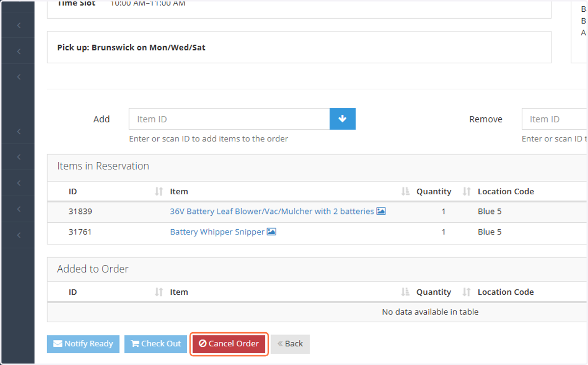Click the blue down-arrow add button
Image resolution: width=588 pixels, height=365 pixels.
[x=343, y=119]
